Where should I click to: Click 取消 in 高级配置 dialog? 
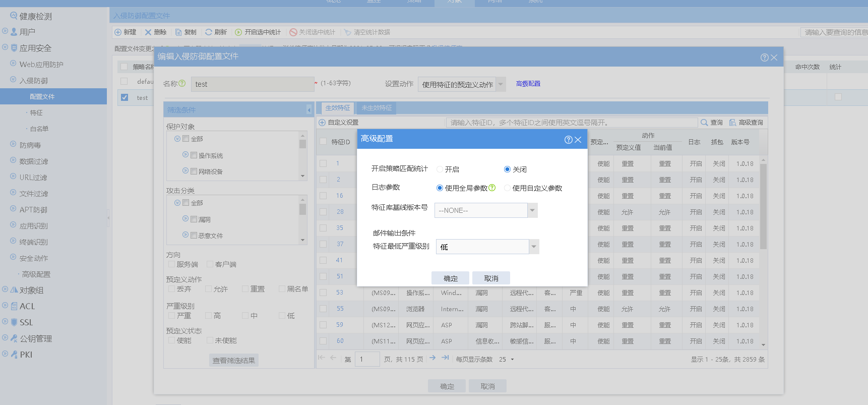pyautogui.click(x=491, y=278)
